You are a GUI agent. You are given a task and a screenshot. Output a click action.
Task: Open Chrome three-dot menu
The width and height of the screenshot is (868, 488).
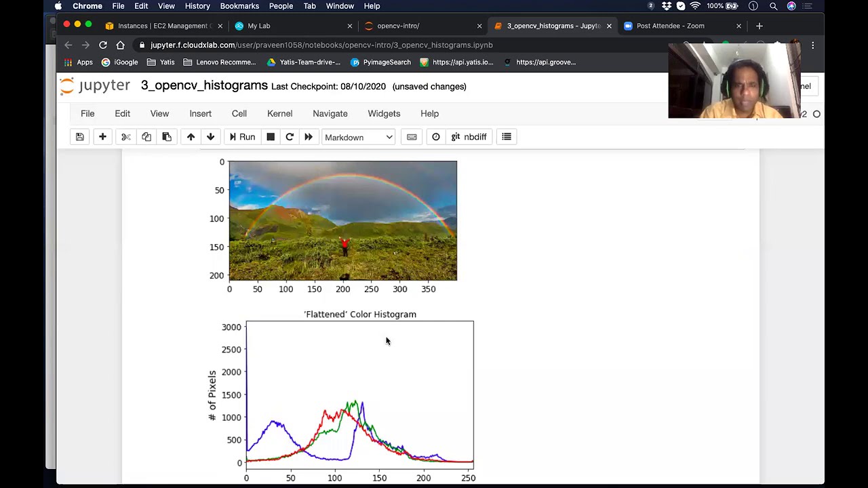pos(812,45)
